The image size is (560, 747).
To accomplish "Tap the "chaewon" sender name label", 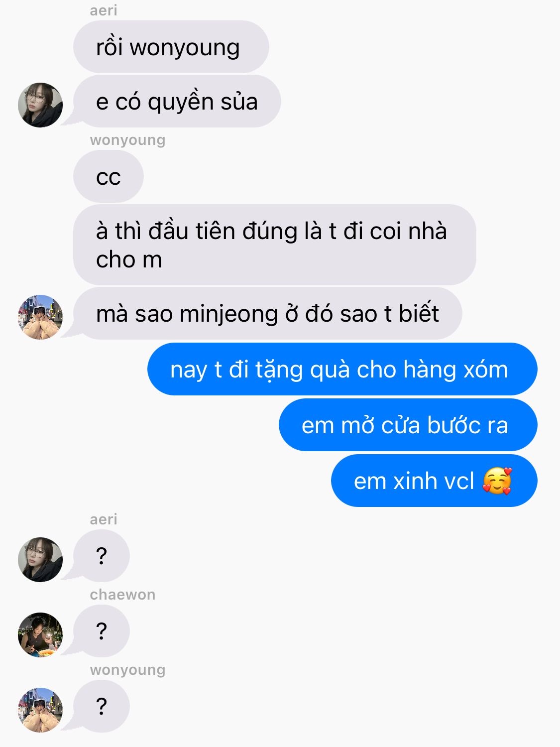I will point(122,594).
